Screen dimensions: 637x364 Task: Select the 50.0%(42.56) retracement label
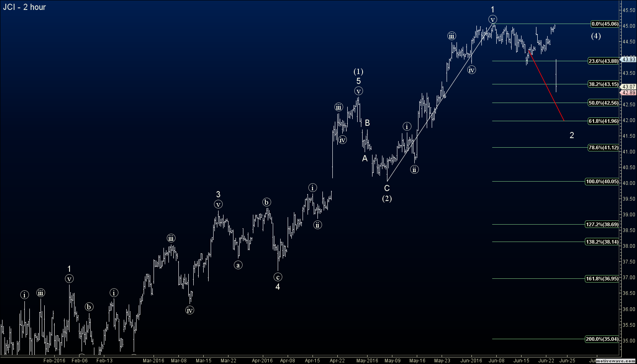603,103
